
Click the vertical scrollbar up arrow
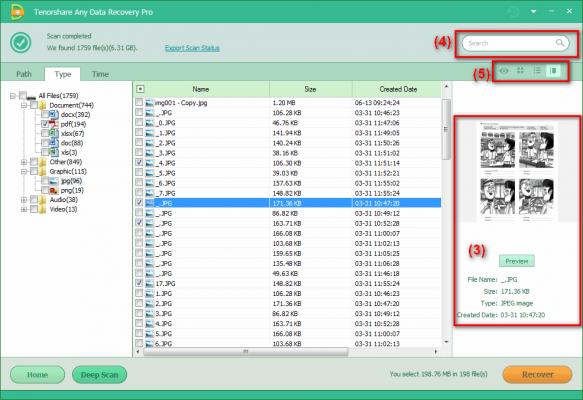447,87
